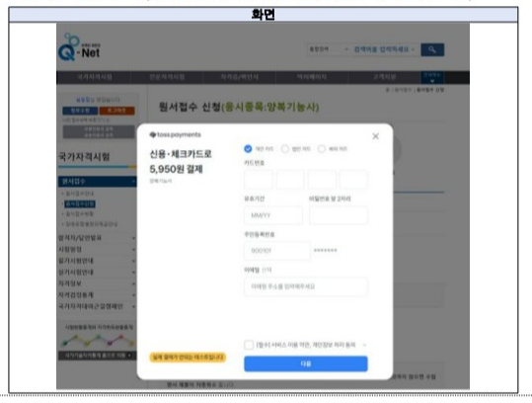Viewport: 532px width, 403px height.
Task: Click the 비밀번호 앞 2자리 field
Action: pos(339,215)
